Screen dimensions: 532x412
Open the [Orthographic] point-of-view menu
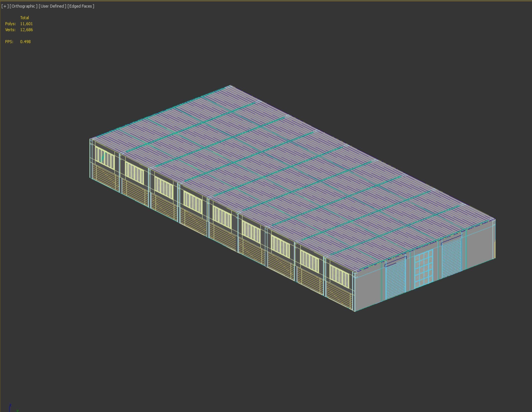(23, 6)
